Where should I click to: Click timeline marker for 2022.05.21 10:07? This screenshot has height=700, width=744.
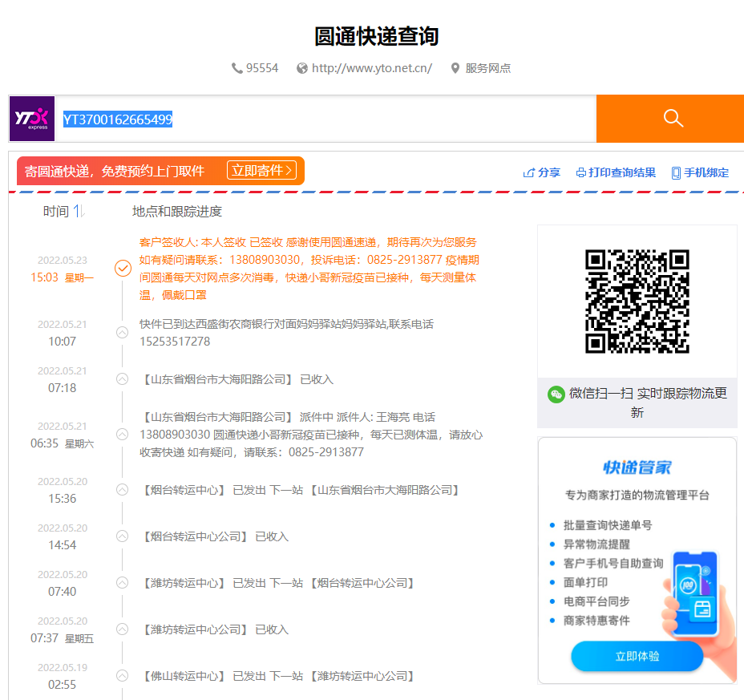[x=123, y=332]
